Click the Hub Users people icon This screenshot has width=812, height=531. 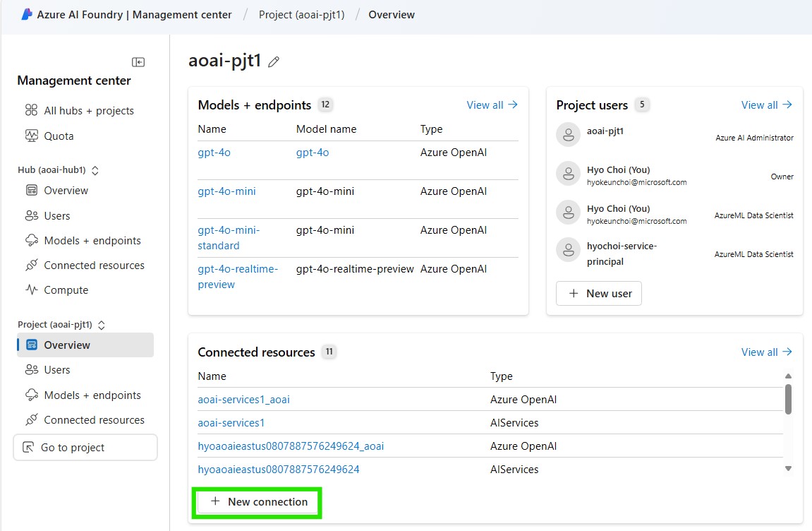coord(32,216)
